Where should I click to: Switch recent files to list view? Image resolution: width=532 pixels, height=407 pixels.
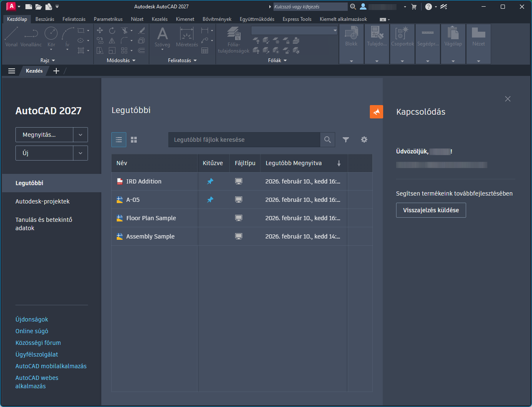point(119,140)
